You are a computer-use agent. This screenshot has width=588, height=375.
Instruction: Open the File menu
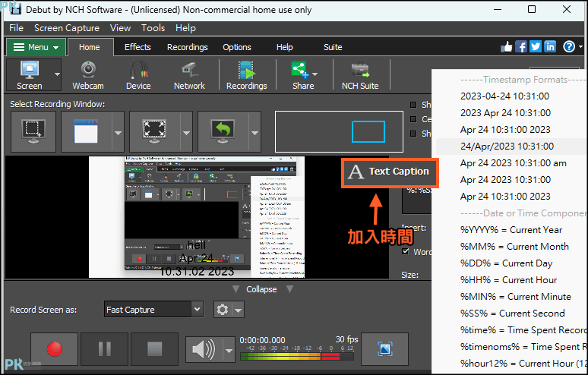[16, 28]
